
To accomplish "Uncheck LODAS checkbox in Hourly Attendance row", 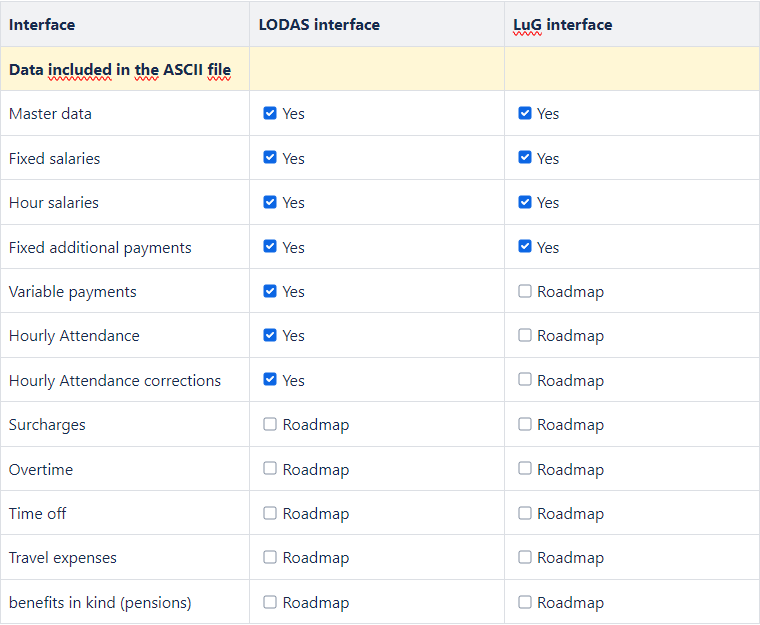I will pyautogui.click(x=270, y=335).
